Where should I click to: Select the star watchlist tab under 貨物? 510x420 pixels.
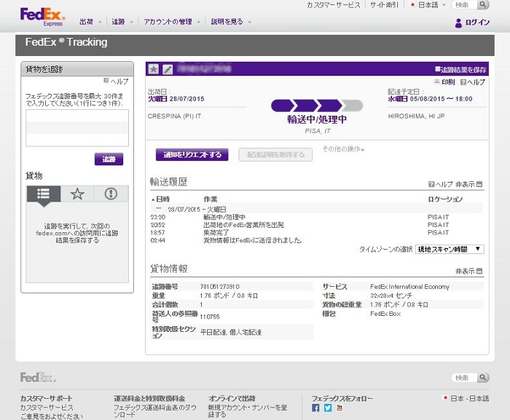coord(77,194)
